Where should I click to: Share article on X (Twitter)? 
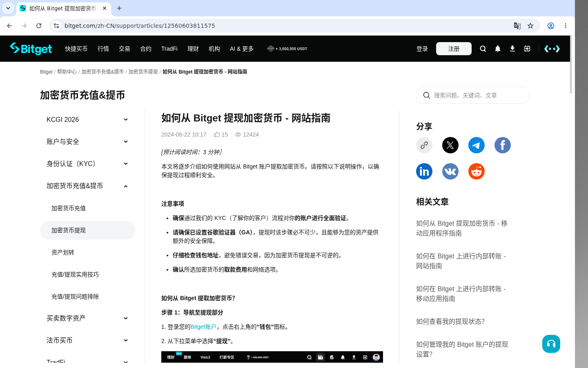point(450,145)
